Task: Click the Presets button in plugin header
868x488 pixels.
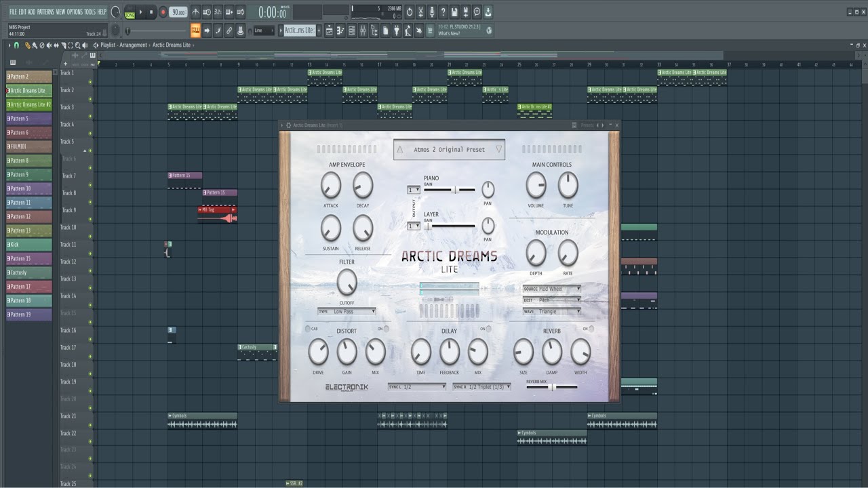Action: pyautogui.click(x=587, y=125)
